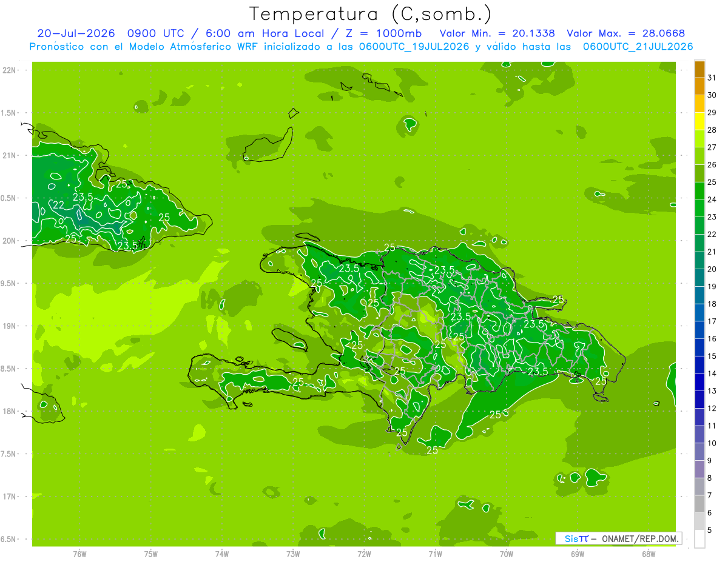Click the '76W' longitude label

click(79, 554)
